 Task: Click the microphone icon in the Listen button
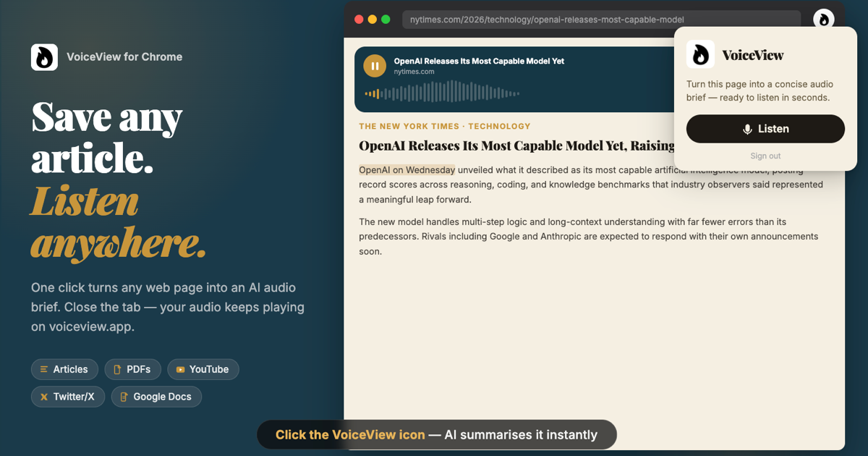pyautogui.click(x=746, y=129)
